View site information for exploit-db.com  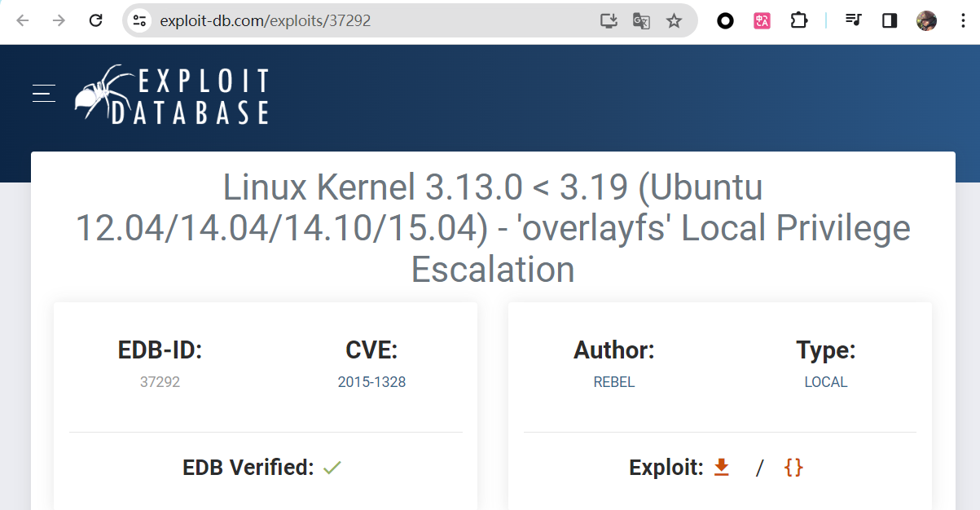140,21
